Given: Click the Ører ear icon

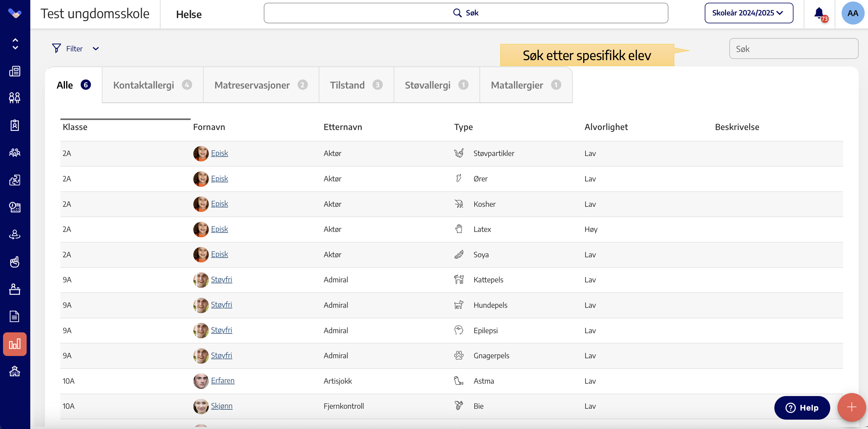Looking at the screenshot, I should click(x=458, y=178).
